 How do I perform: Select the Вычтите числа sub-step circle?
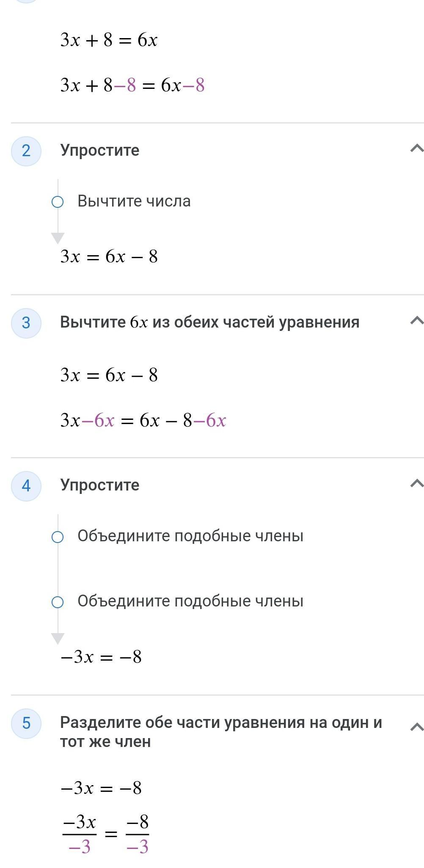[x=58, y=202]
